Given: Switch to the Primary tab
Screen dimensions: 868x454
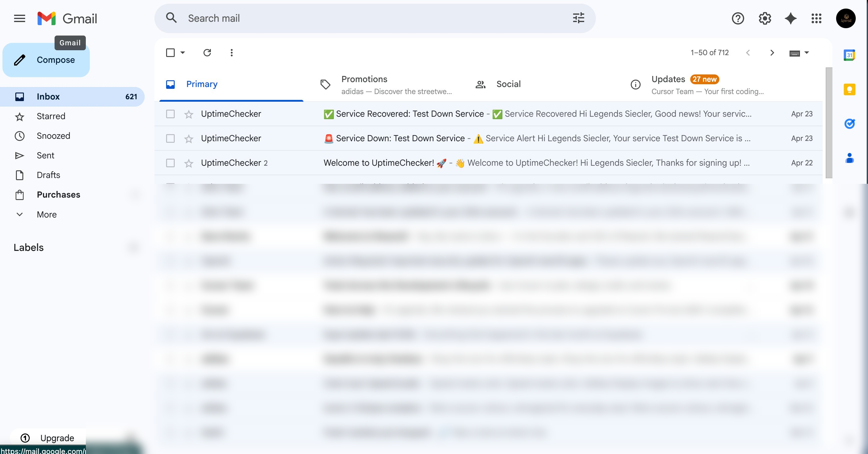Looking at the screenshot, I should (231, 84).
